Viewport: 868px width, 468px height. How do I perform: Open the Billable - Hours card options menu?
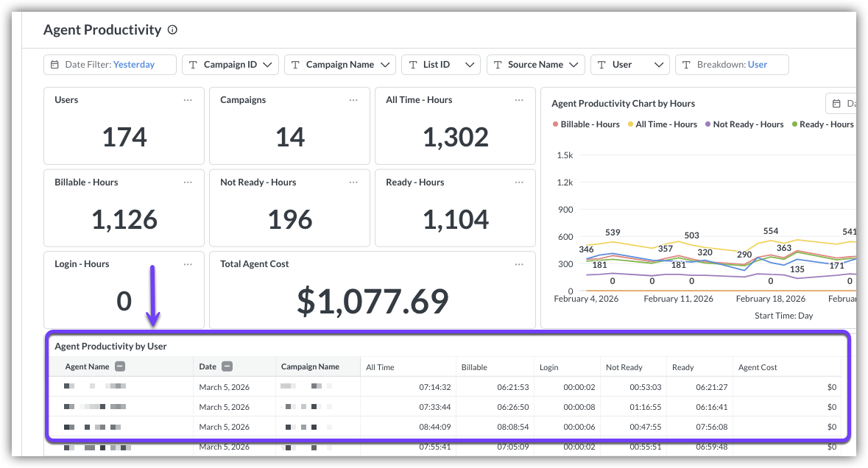tap(188, 182)
